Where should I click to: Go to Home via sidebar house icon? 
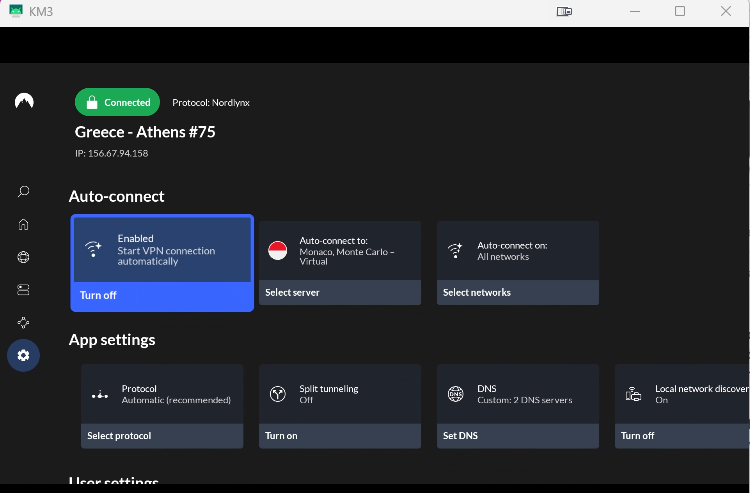click(23, 224)
